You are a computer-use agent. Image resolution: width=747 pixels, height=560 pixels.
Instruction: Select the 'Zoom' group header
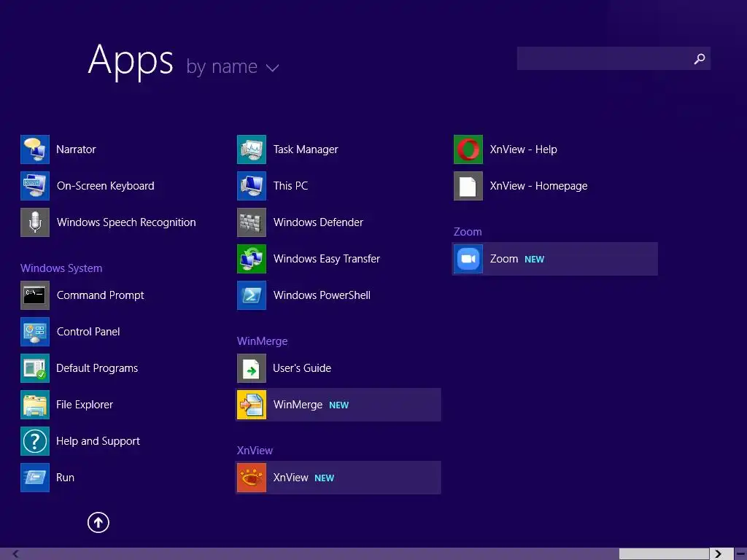pyautogui.click(x=468, y=231)
